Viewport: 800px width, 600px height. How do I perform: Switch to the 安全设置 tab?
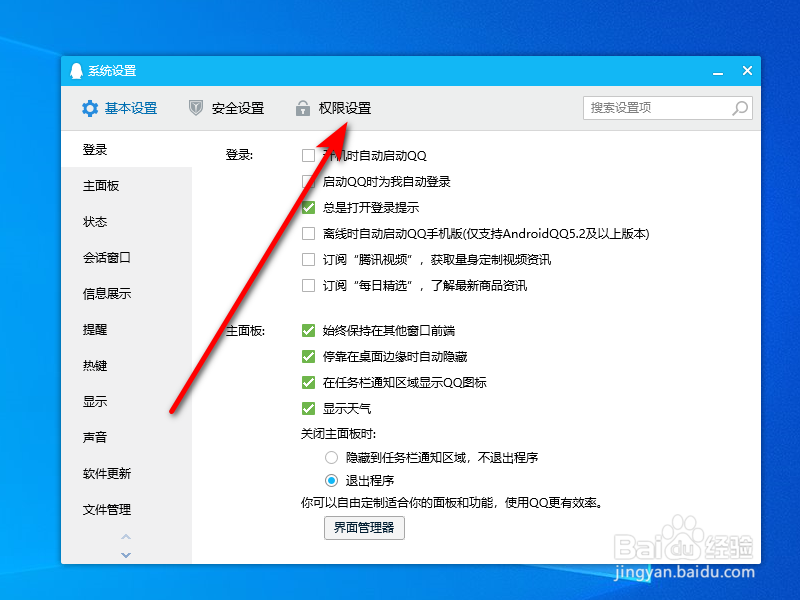227,108
